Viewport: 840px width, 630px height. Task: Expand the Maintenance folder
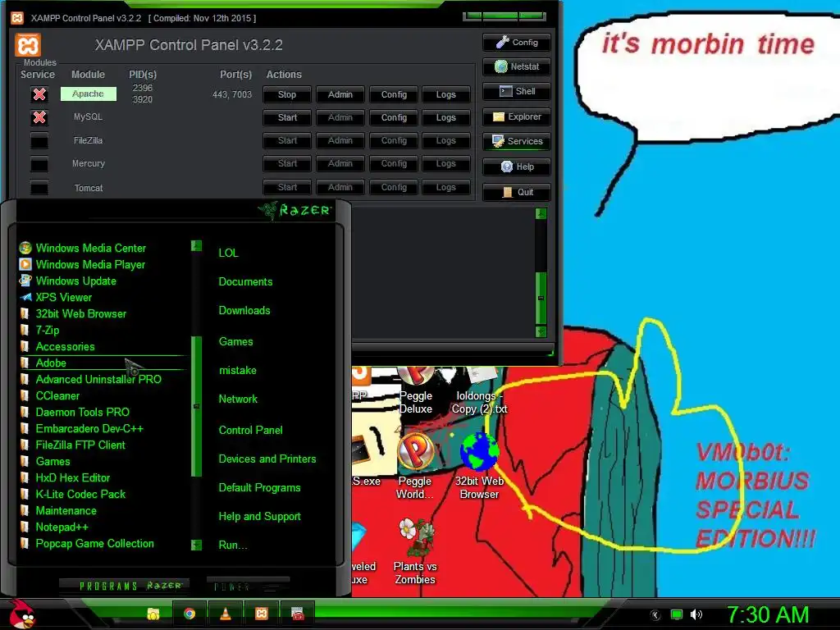pos(66,510)
